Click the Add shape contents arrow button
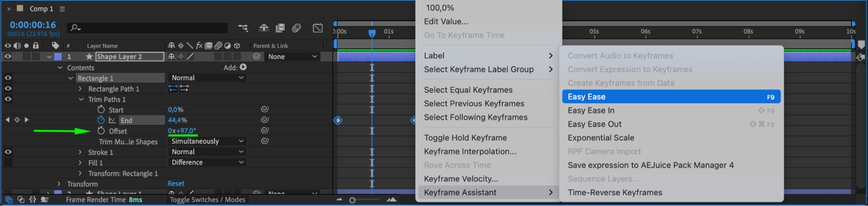The width and height of the screenshot is (868, 206). [x=243, y=67]
